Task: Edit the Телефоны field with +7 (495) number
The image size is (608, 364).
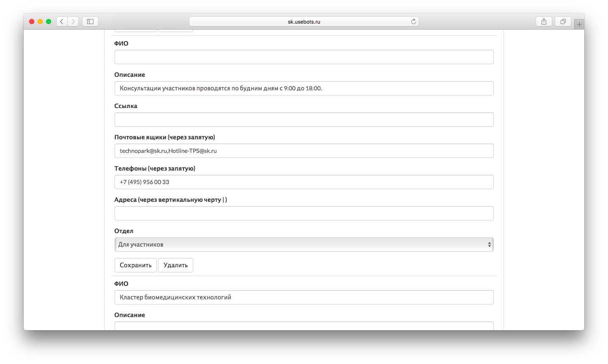Action: [x=304, y=182]
